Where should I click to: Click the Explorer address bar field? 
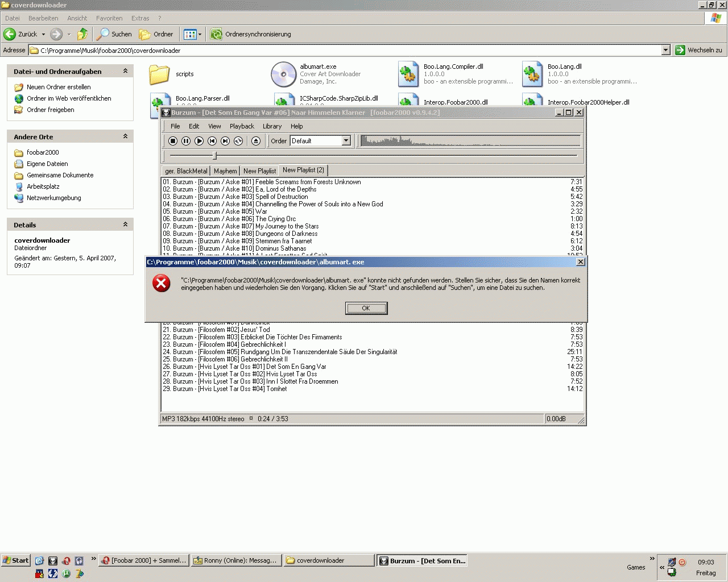(345, 50)
